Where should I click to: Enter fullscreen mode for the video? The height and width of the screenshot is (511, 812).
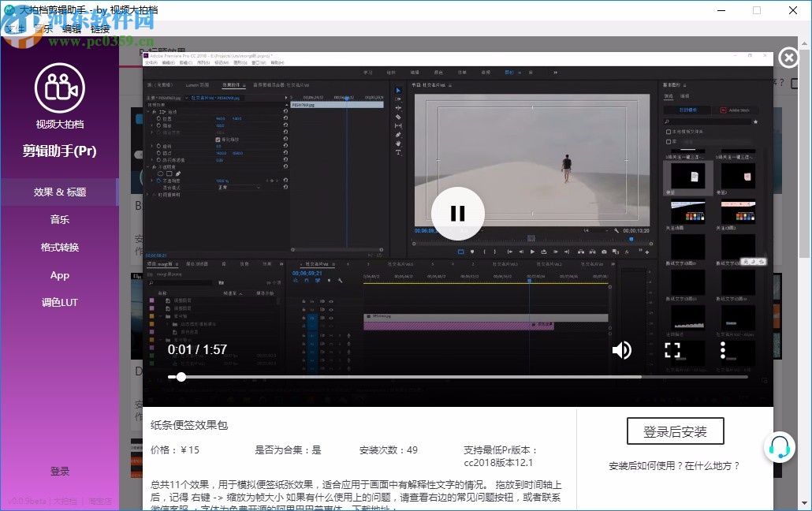click(672, 350)
